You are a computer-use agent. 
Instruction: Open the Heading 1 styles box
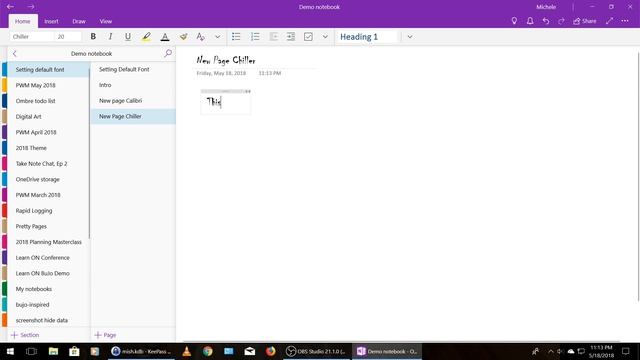click(366, 37)
